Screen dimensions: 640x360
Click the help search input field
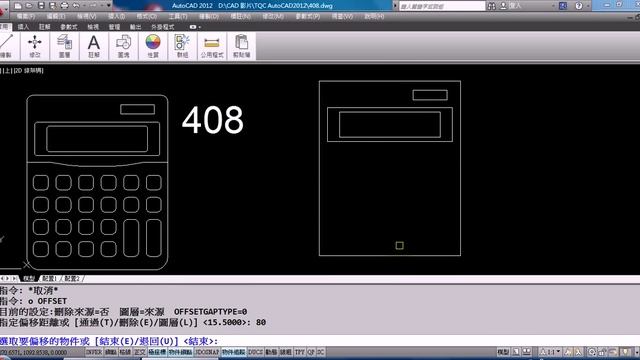(442, 6)
